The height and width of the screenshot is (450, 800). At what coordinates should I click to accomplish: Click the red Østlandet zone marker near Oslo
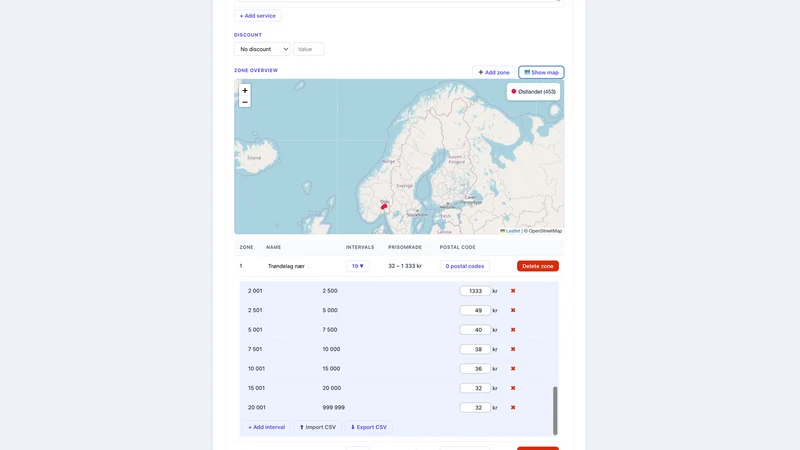384,207
